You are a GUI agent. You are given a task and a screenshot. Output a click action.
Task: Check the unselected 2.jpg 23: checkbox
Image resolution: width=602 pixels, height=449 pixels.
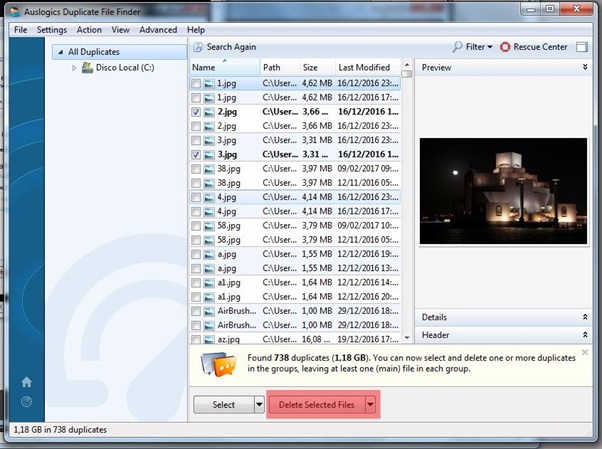[196, 126]
